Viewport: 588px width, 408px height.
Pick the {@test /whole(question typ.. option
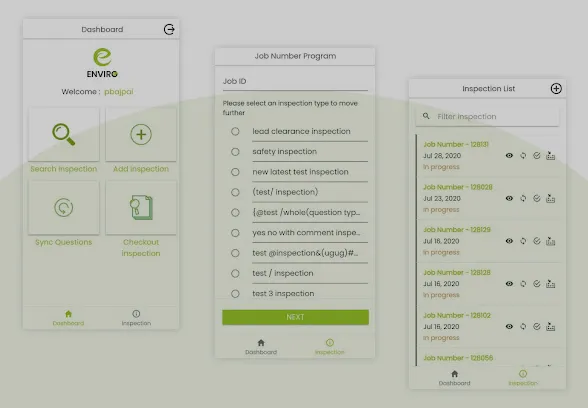coord(235,212)
